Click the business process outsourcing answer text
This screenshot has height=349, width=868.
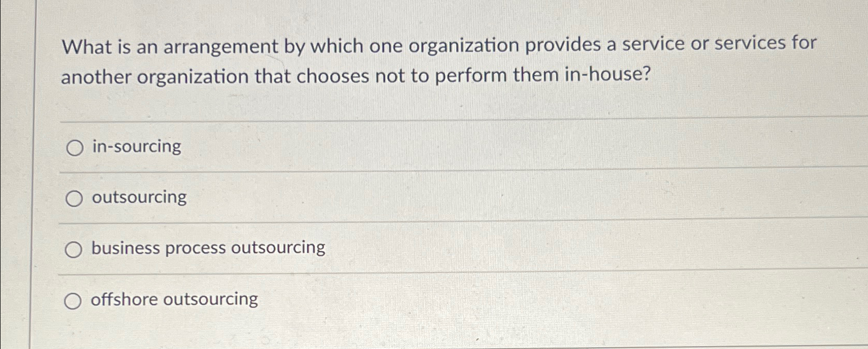coord(207,248)
